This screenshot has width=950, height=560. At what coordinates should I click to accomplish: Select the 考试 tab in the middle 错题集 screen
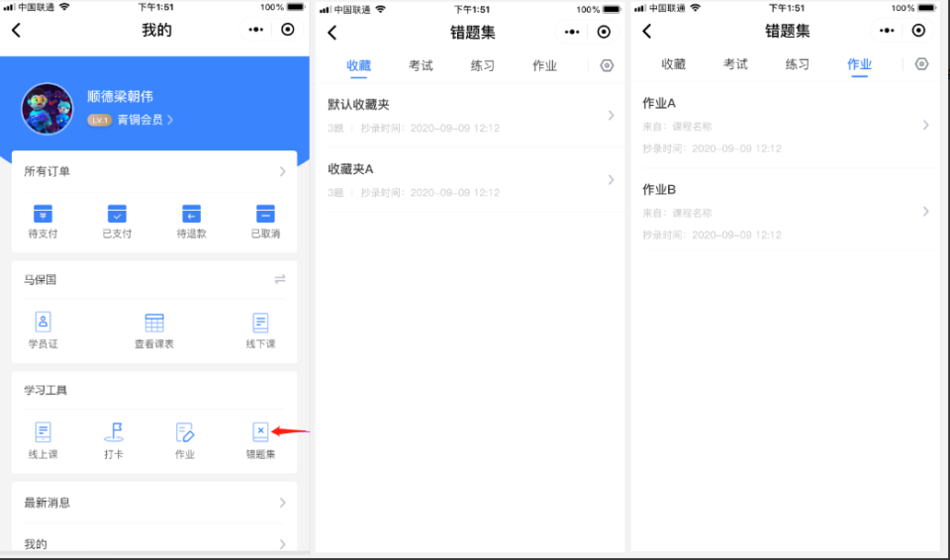pos(421,66)
